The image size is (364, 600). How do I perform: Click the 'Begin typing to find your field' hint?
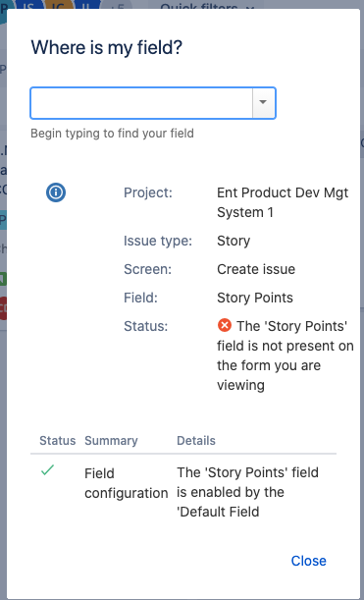click(112, 134)
